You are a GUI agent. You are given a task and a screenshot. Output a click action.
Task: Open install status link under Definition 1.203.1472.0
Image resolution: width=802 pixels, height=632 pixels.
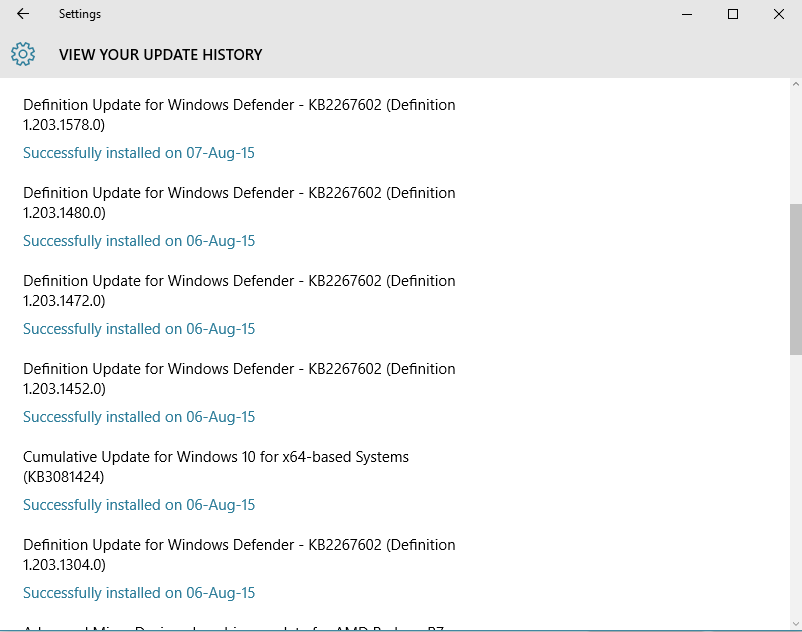pos(139,329)
